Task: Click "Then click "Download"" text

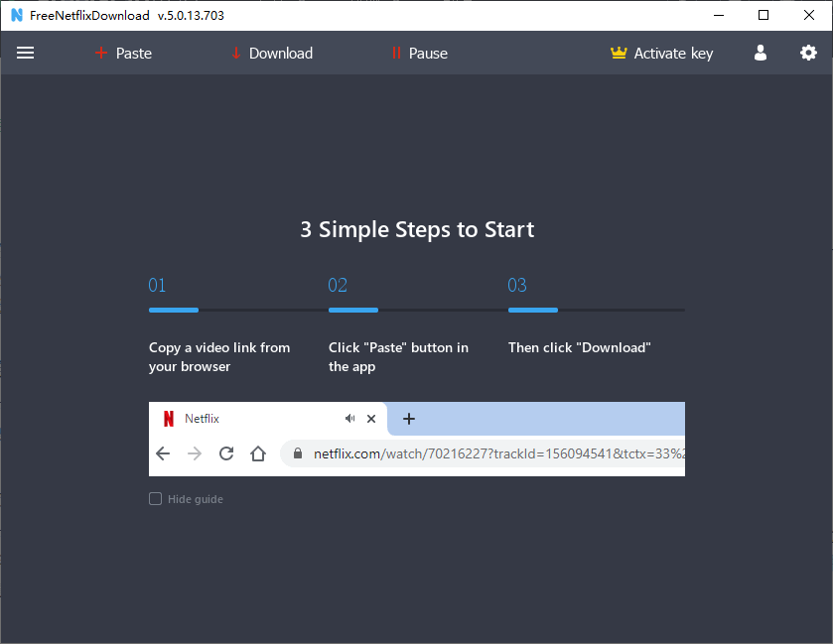Action: pos(579,347)
